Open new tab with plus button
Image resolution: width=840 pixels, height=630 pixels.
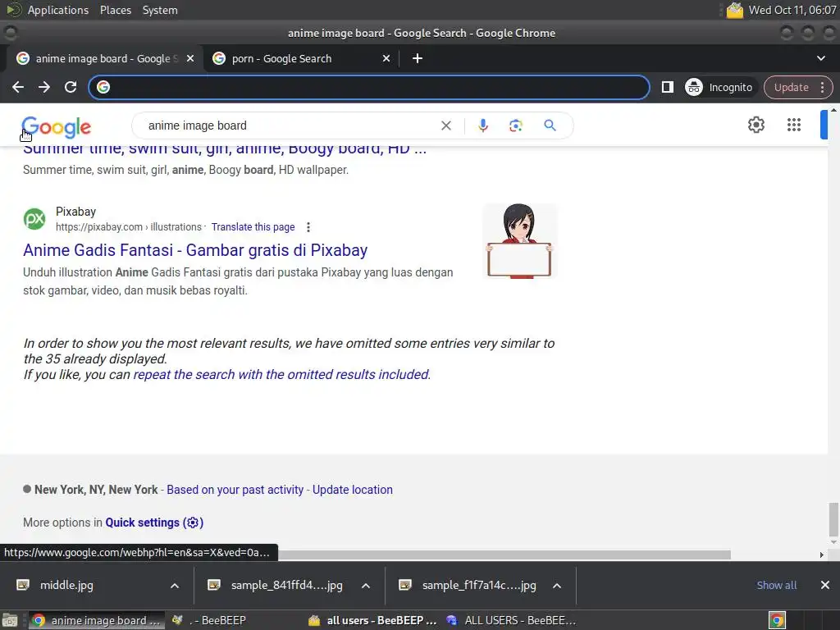[418, 58]
